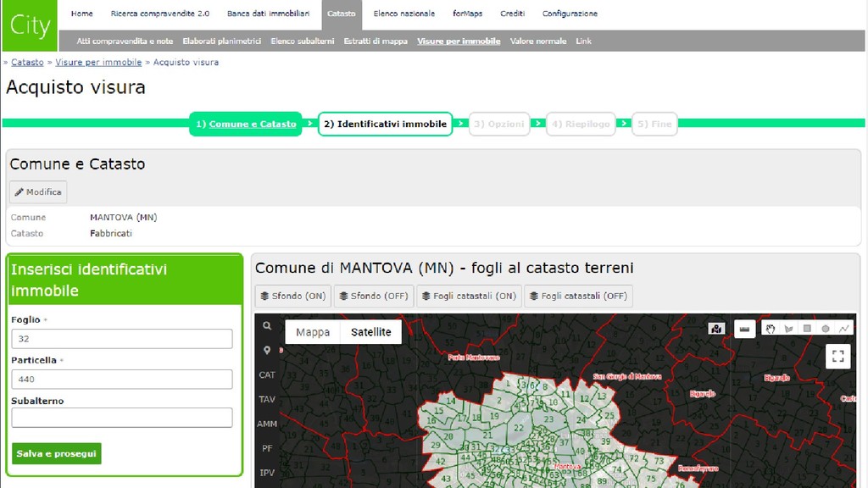Image resolution: width=868 pixels, height=488 pixels.
Task: Select the ruler measurement tool on map
Action: tap(744, 329)
